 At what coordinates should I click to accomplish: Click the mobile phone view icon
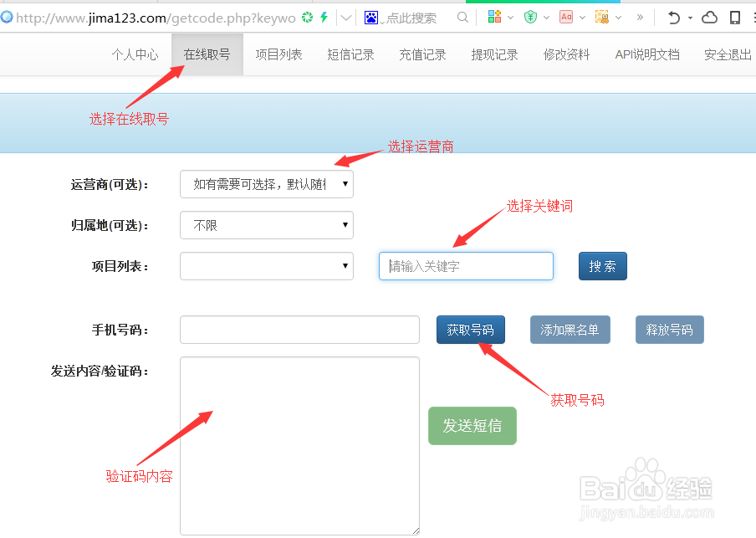point(735,17)
